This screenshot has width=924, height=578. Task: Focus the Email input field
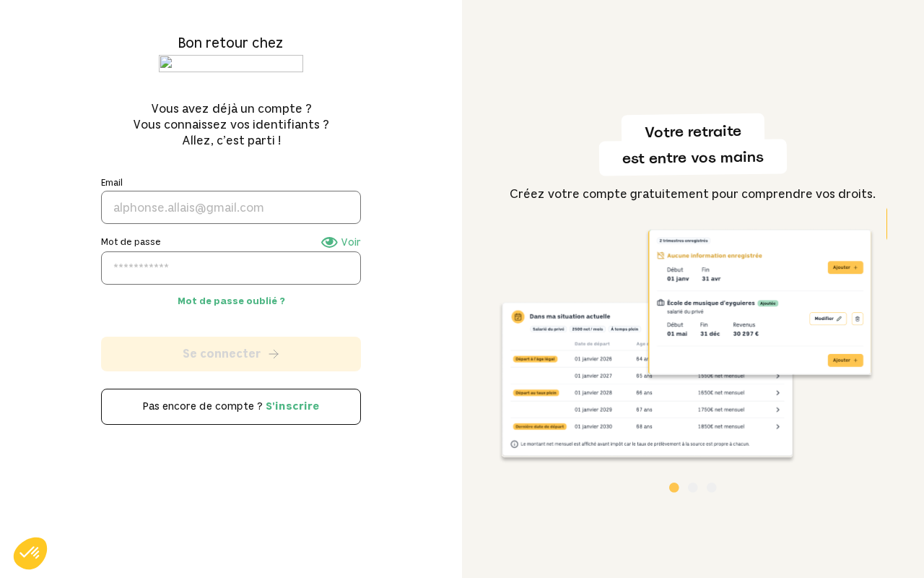pos(231,207)
